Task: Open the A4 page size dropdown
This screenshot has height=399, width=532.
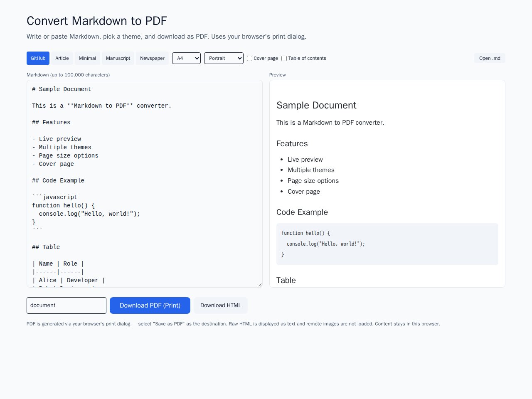Action: click(x=186, y=58)
